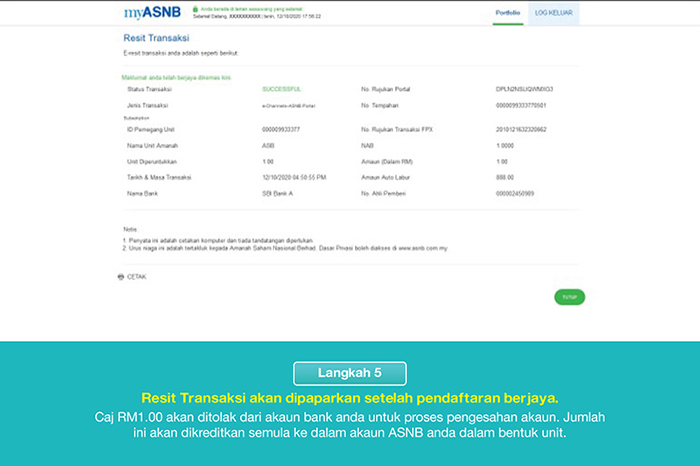The height and width of the screenshot is (466, 700).
Task: Select the Tarikh & Masa Transaksi label
Action: pos(159,177)
